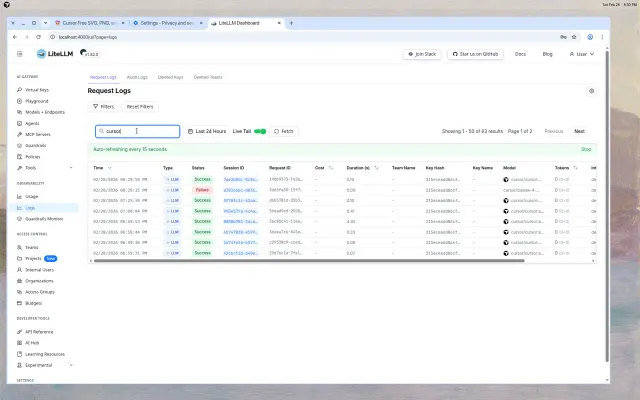Toggle the Live Tail switch

coord(260,131)
